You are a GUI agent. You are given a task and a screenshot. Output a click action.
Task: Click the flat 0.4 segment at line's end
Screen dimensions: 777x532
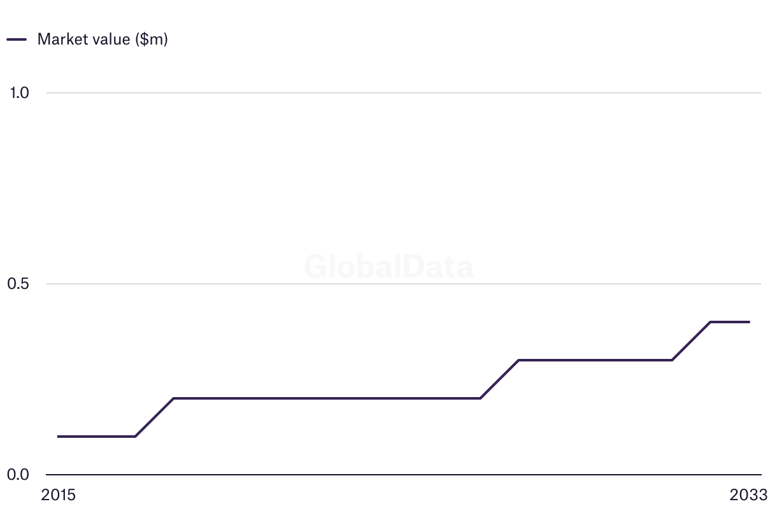click(x=730, y=322)
